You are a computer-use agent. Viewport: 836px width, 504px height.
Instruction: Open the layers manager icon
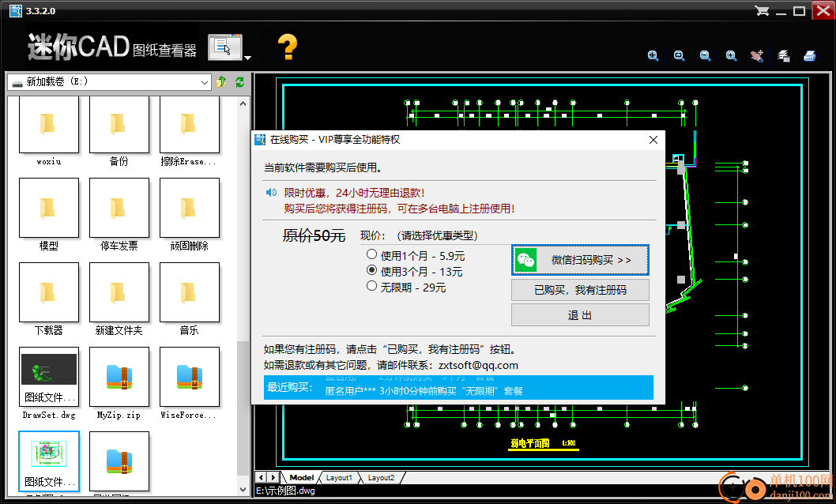coord(783,56)
